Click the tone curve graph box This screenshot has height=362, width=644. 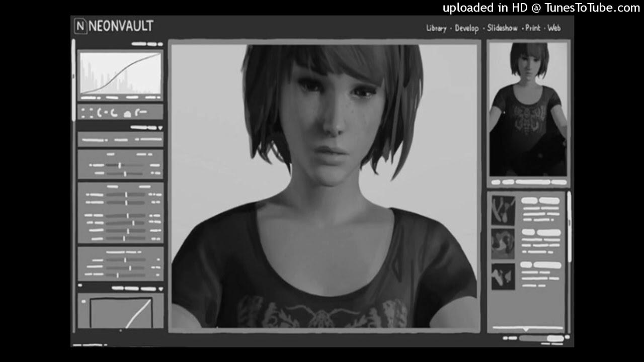pos(121,313)
